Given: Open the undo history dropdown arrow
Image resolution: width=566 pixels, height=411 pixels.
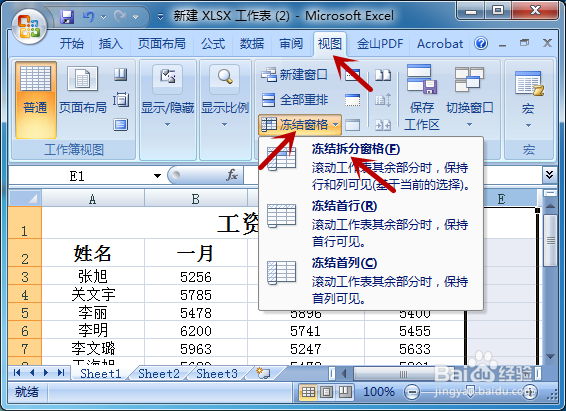Looking at the screenshot, I should 104,17.
